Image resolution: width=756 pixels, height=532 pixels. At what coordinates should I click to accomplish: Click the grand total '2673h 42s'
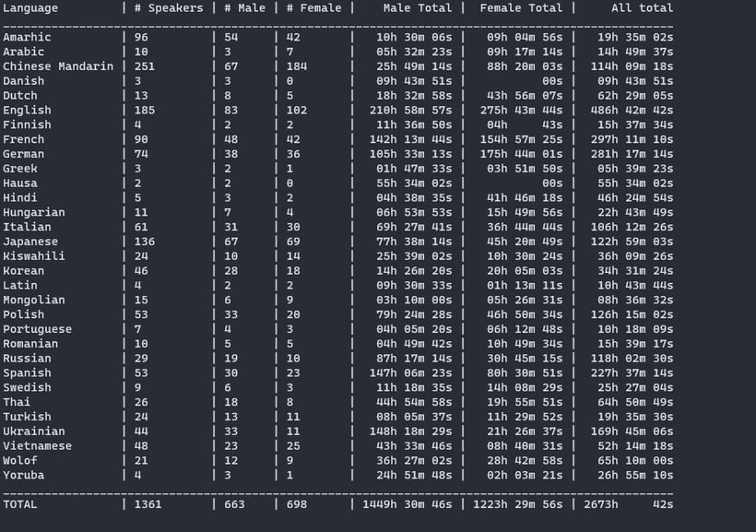[x=629, y=504]
